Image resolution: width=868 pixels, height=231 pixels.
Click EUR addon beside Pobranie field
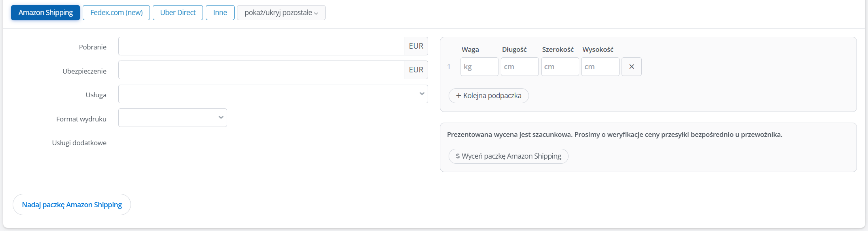[416, 46]
